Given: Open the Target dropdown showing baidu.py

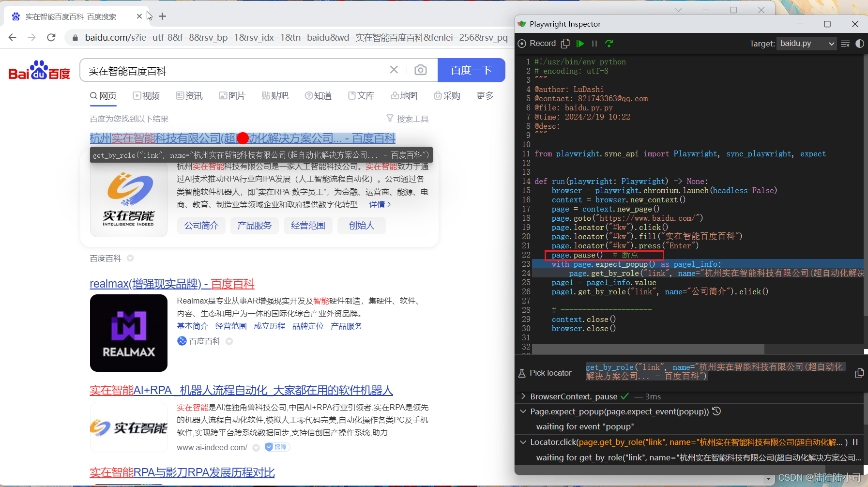Looking at the screenshot, I should [x=806, y=43].
